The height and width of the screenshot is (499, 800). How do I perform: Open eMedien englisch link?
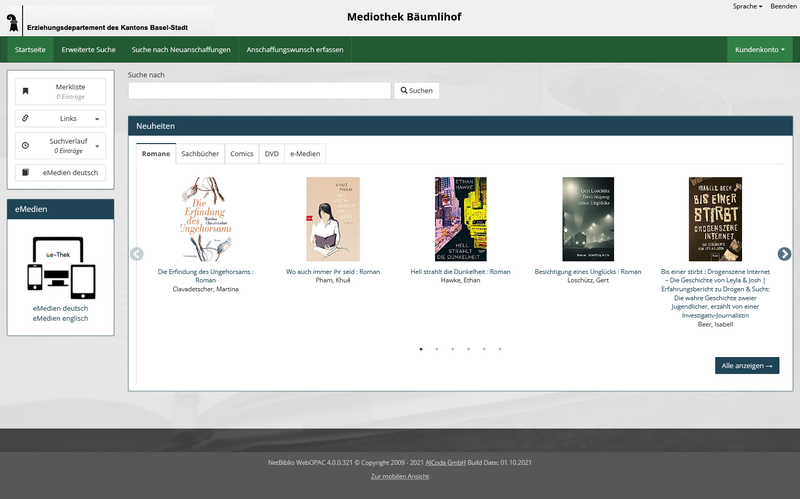pyautogui.click(x=61, y=318)
